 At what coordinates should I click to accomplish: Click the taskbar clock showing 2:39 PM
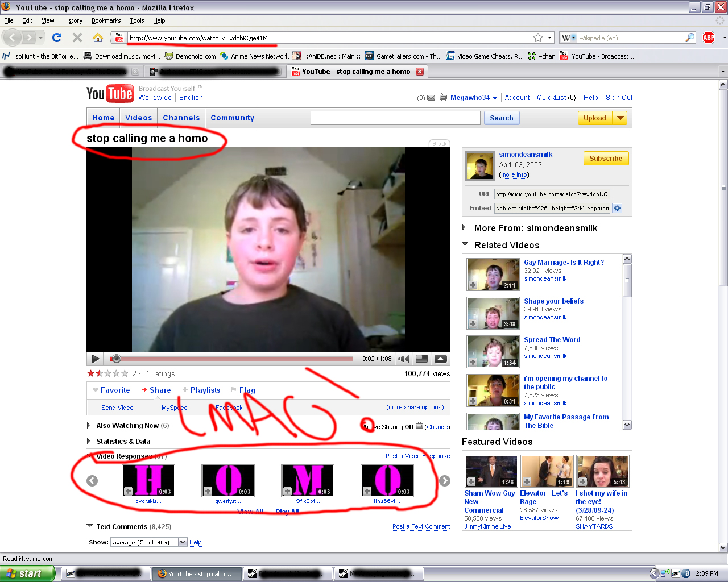(707, 573)
